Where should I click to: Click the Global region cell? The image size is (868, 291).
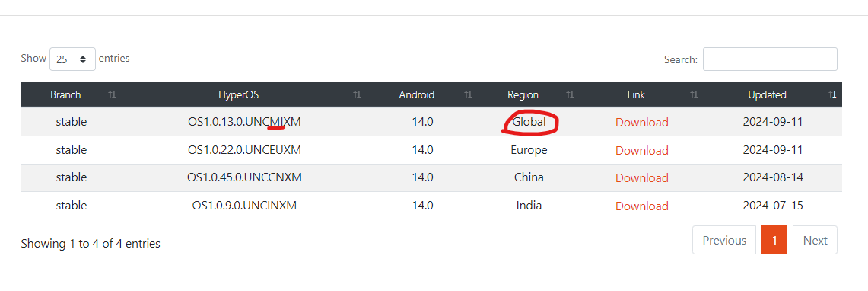click(529, 121)
